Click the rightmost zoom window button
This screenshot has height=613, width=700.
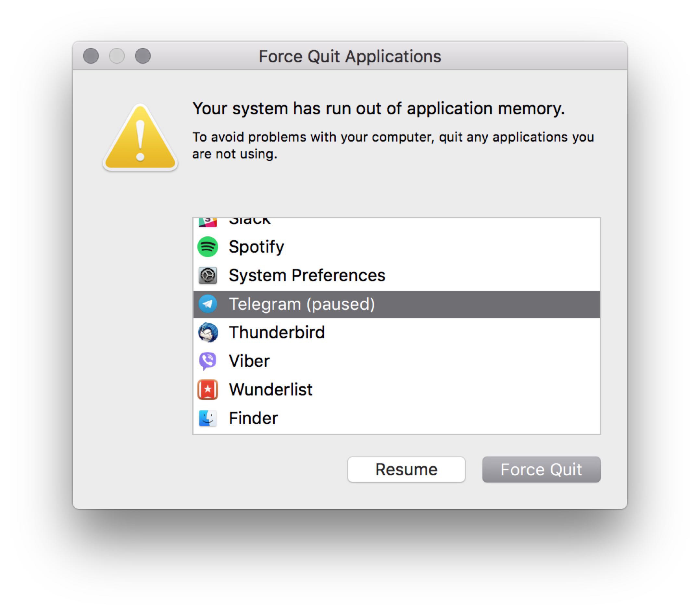[143, 56]
